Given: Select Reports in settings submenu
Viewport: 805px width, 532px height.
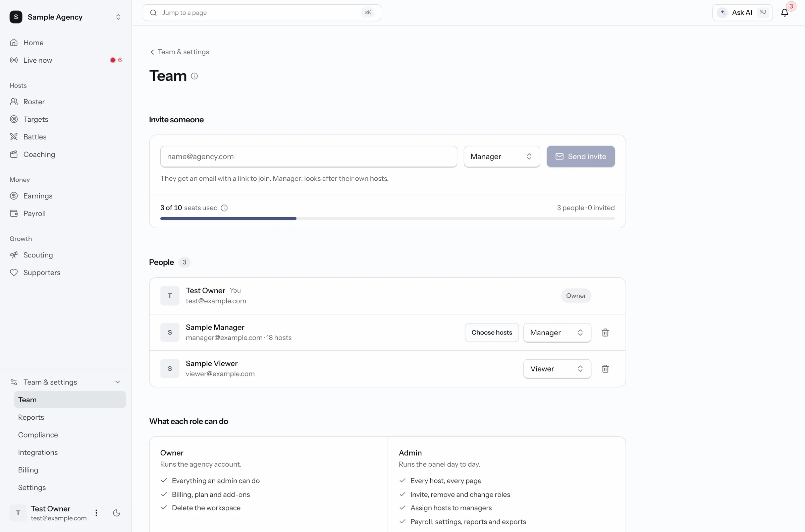Looking at the screenshot, I should pyautogui.click(x=70, y=417).
